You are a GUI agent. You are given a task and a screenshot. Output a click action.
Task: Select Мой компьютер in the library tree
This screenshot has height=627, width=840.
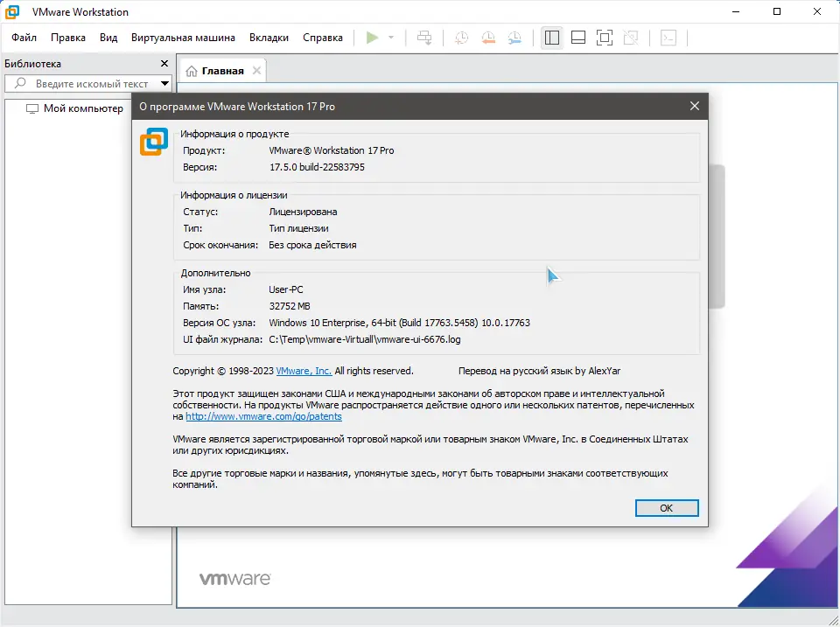coord(83,108)
